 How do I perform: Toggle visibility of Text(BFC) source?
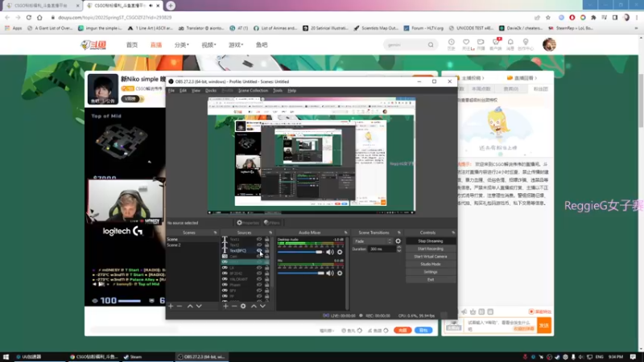(x=259, y=250)
